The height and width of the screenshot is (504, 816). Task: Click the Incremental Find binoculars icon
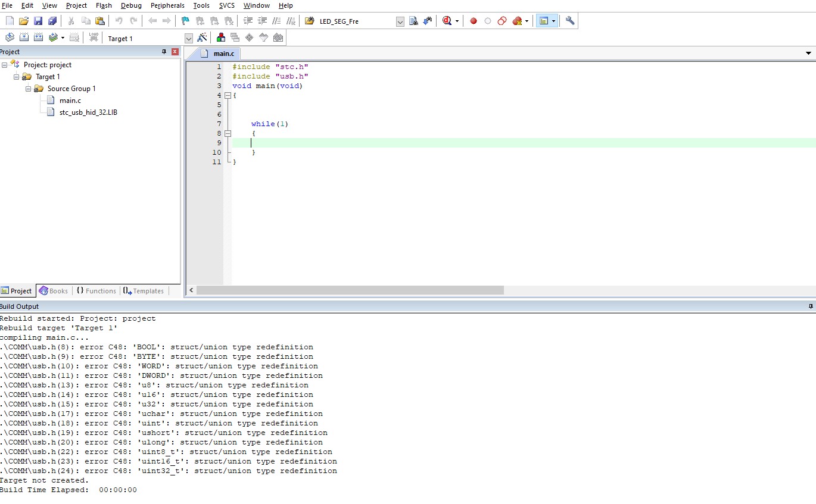428,21
